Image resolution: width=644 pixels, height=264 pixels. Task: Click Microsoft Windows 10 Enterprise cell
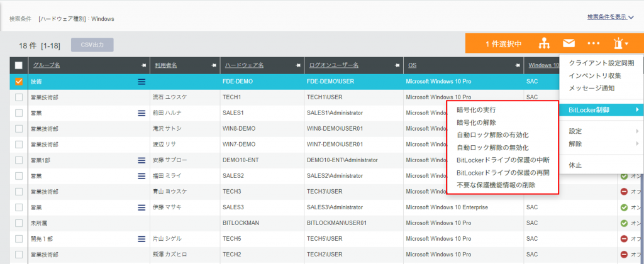coord(447,207)
